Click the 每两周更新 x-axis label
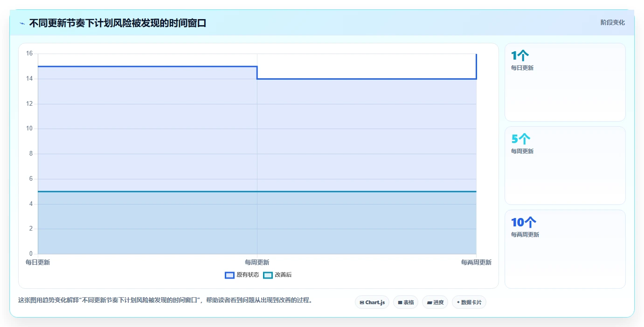Image resolution: width=644 pixels, height=327 pixels. pyautogui.click(x=476, y=263)
